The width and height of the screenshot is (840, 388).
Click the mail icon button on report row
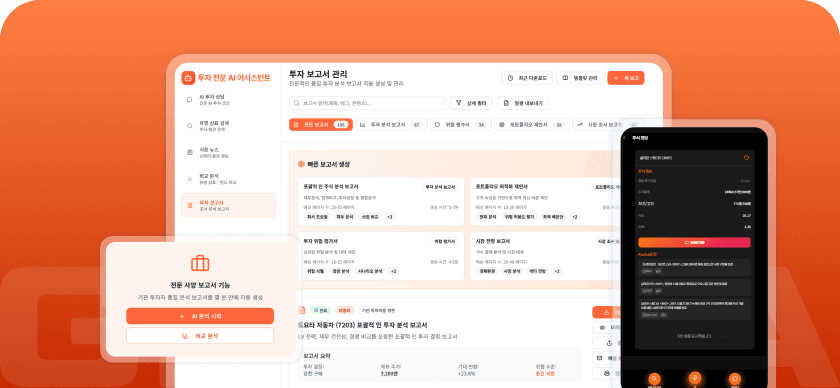(x=606, y=358)
